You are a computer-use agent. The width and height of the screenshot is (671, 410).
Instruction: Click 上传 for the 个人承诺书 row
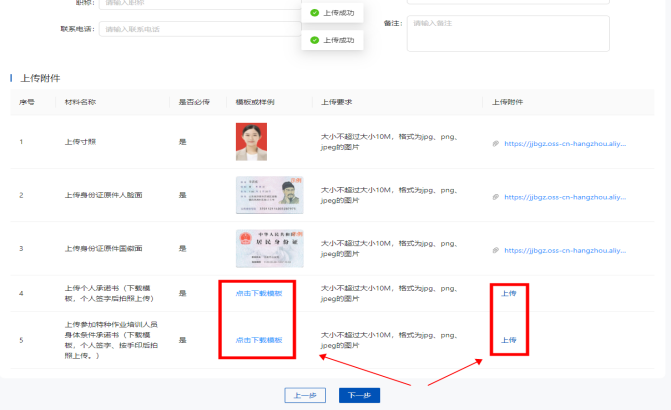(x=508, y=293)
